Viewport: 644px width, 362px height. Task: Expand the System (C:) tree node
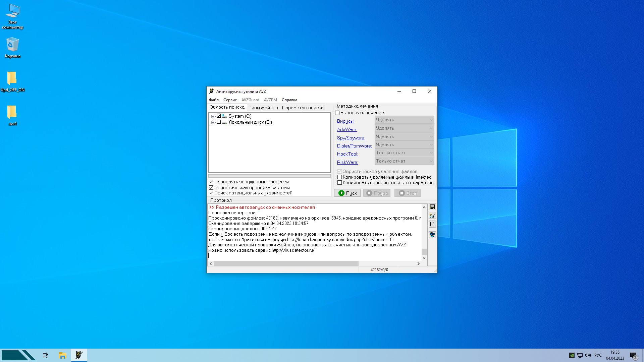[213, 116]
